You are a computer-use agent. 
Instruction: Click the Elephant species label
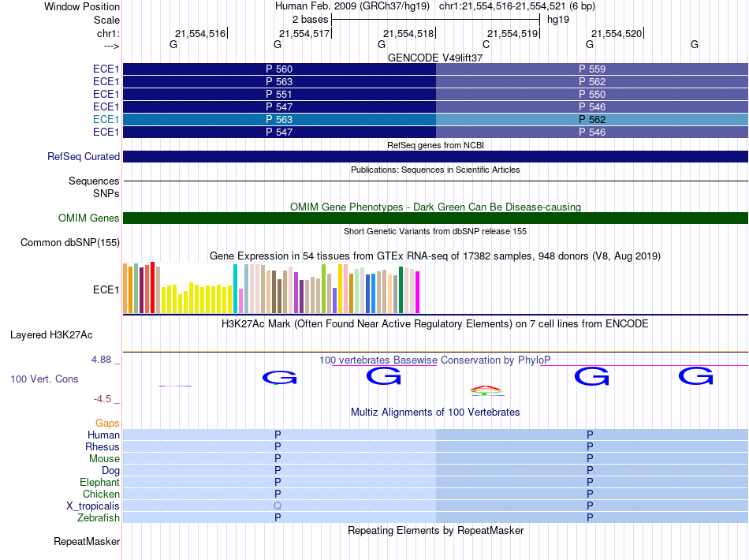99,483
